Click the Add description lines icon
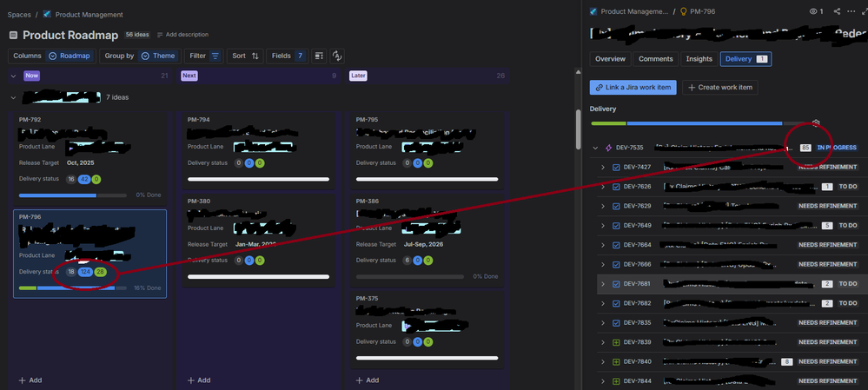The image size is (868, 390). (160, 35)
